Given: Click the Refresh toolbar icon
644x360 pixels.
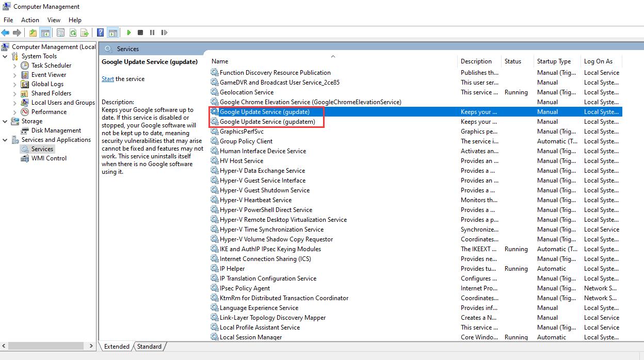Looking at the screenshot, I should click(x=73, y=32).
